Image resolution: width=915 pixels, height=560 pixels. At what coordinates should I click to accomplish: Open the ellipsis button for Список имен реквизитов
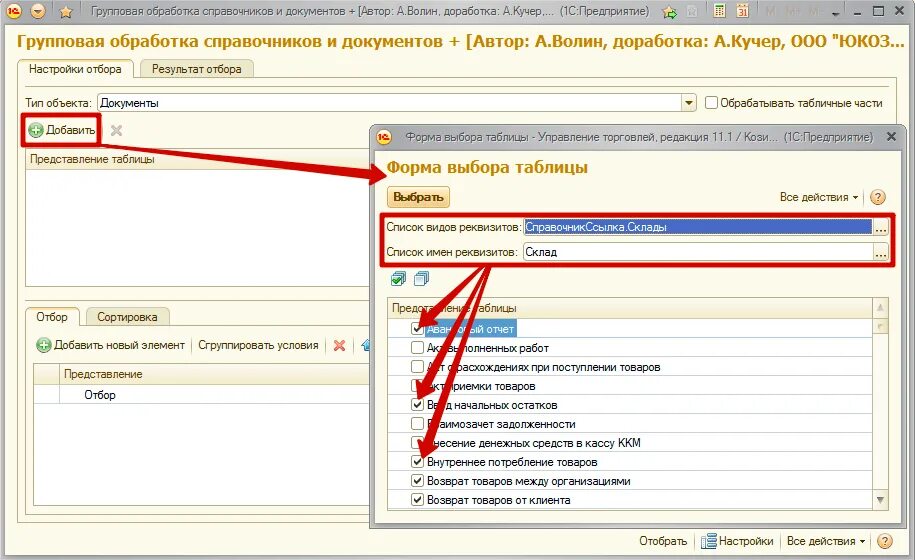click(881, 253)
